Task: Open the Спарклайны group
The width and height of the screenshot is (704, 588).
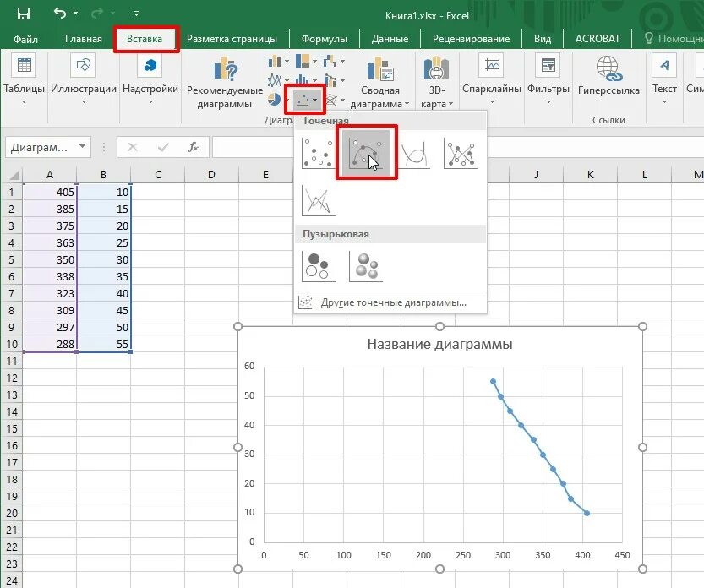Action: (492, 79)
